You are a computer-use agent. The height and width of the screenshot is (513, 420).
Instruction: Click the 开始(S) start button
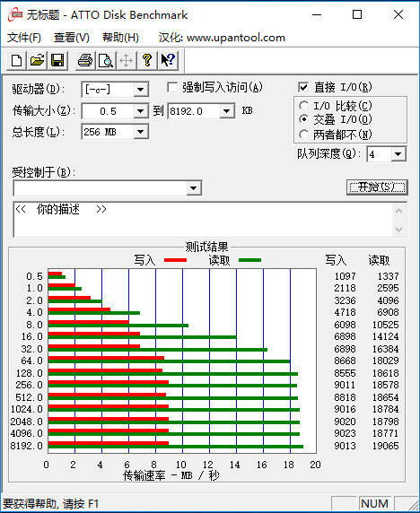point(377,187)
